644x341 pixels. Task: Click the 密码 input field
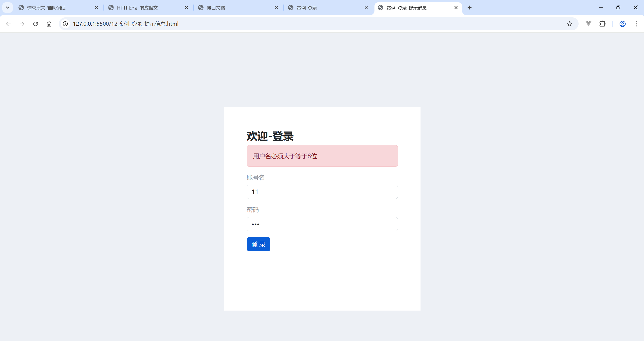[322, 224]
